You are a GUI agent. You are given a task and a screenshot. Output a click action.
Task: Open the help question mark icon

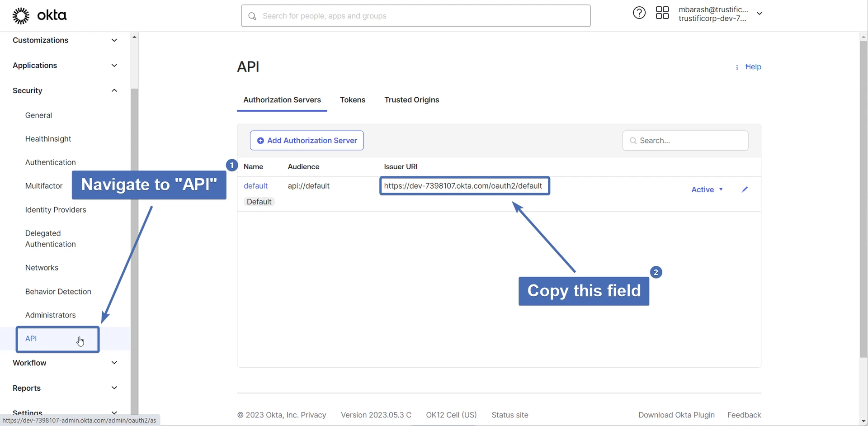tap(639, 13)
